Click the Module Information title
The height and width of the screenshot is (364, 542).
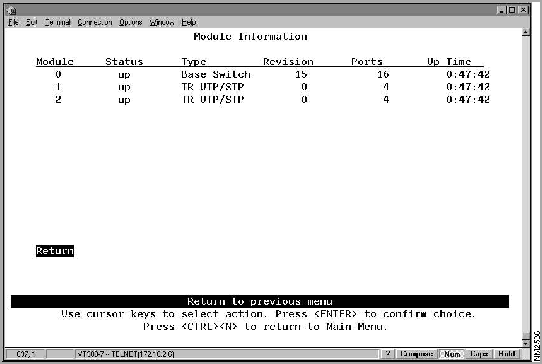(x=250, y=36)
